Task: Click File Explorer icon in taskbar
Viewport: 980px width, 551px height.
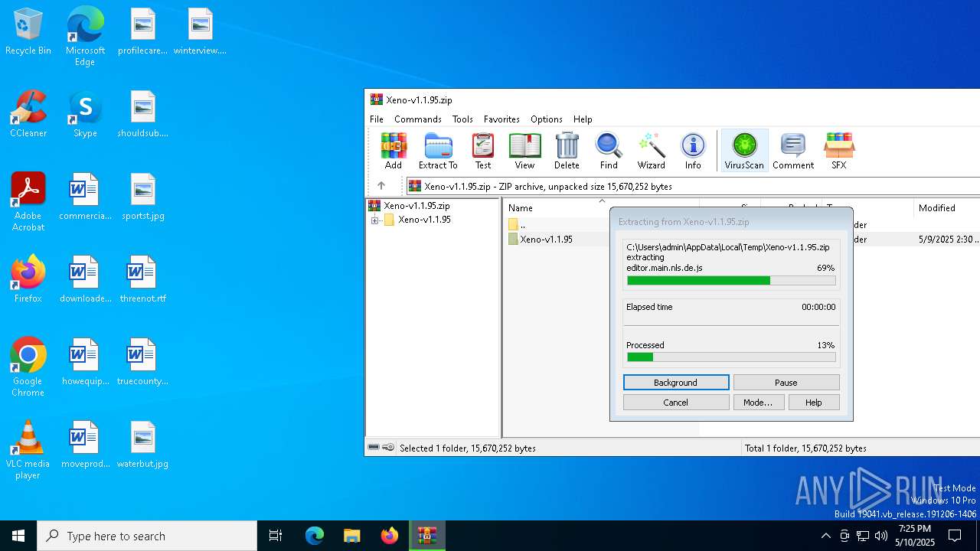Action: 352,536
